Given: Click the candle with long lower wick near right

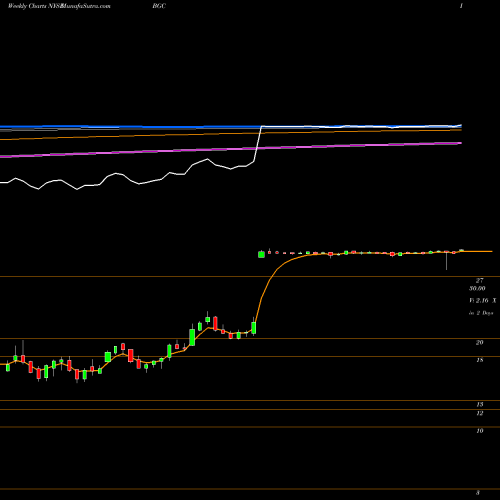Looking at the screenshot, I should (x=446, y=260).
